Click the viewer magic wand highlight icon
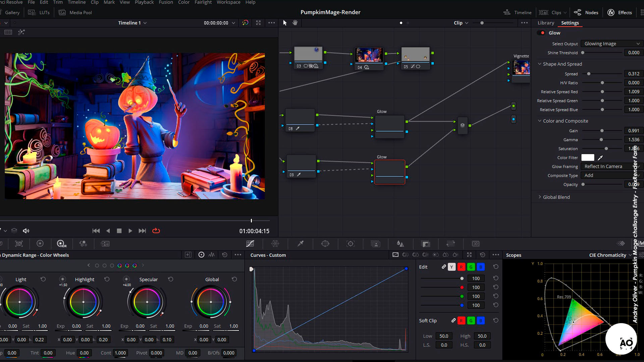644x362 pixels. click(21, 32)
